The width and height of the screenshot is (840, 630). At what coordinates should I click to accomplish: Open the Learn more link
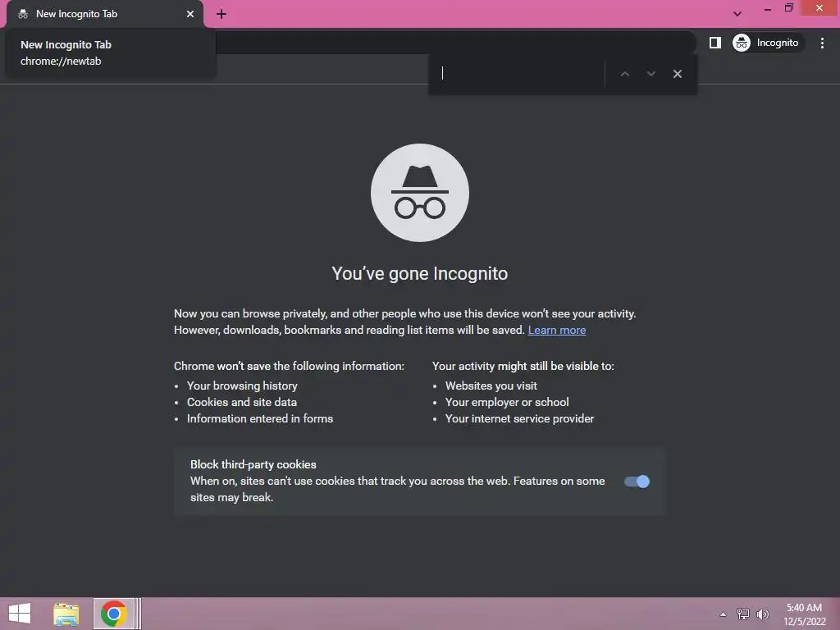point(557,330)
